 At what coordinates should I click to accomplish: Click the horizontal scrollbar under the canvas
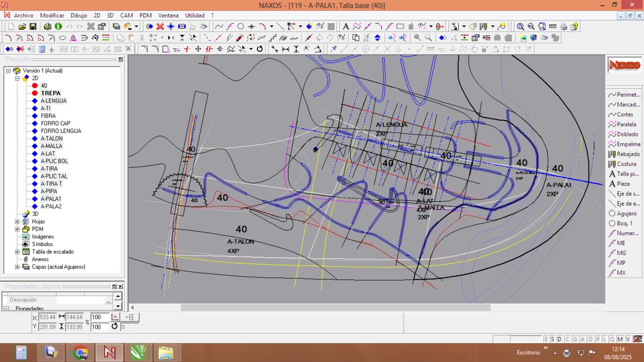[x=335, y=307]
